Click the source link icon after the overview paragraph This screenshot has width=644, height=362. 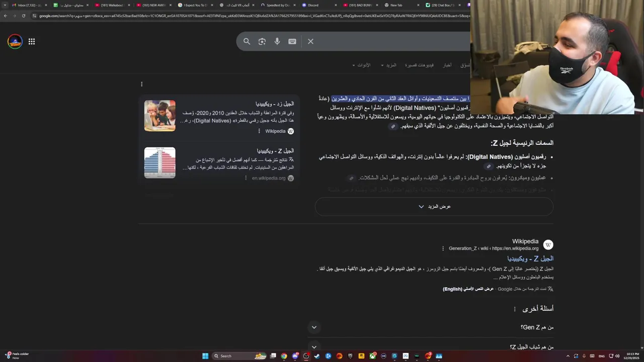click(x=393, y=127)
